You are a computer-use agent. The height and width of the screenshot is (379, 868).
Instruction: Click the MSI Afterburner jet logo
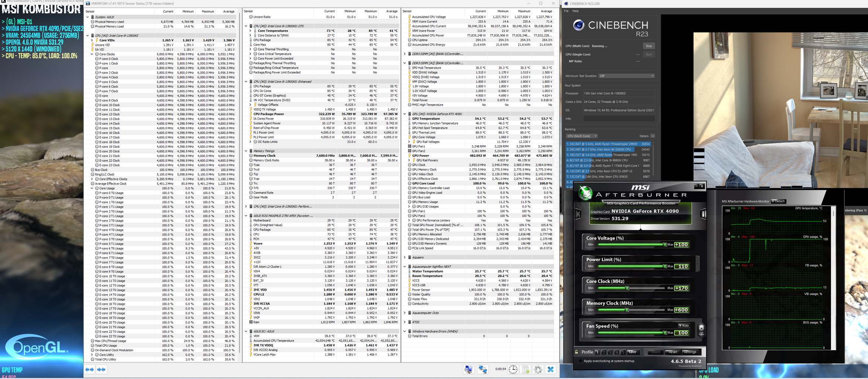click(585, 193)
